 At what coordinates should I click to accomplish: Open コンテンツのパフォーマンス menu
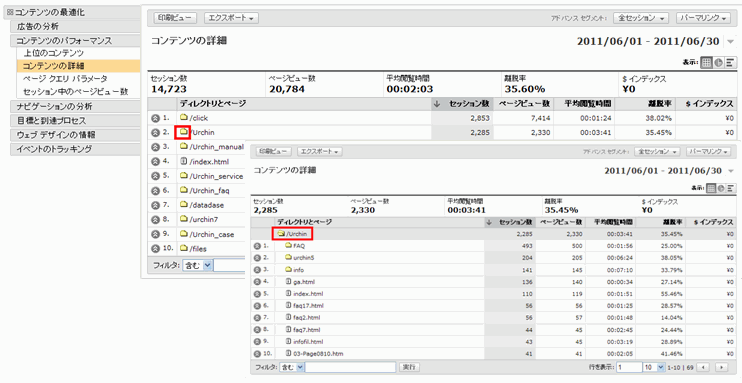click(76, 41)
